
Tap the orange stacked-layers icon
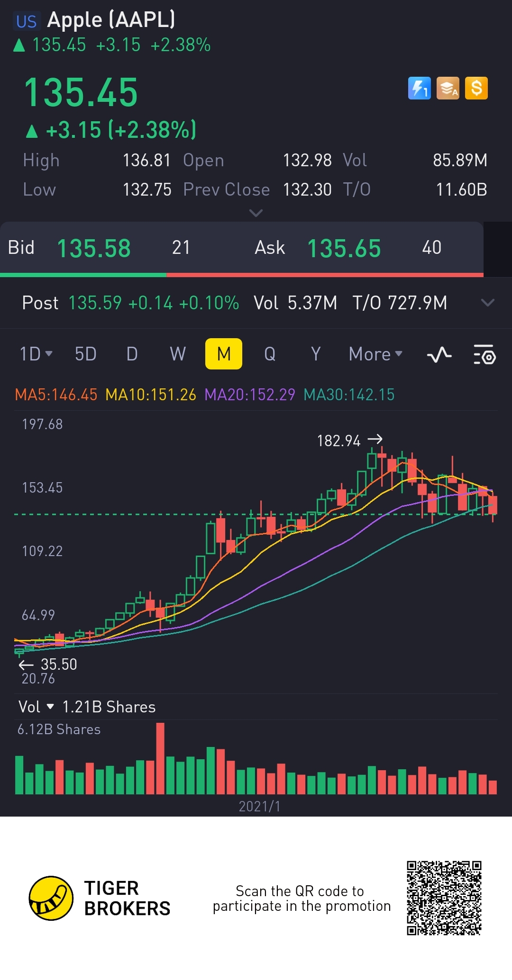tap(448, 88)
